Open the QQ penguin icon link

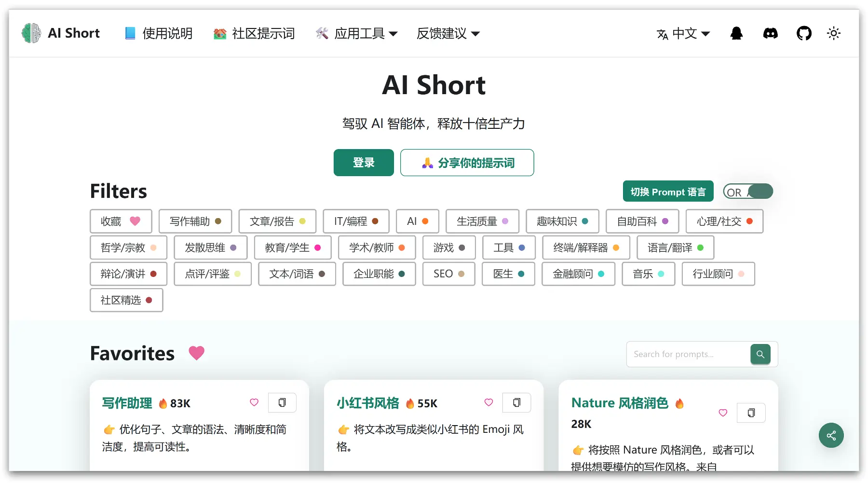pos(736,33)
